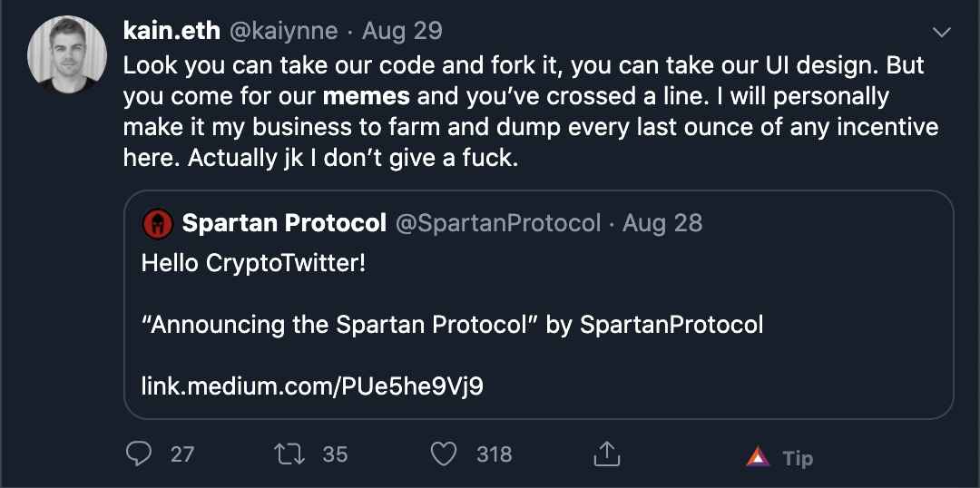
Task: Click the Spartan Protocol helmet avatar
Action: coord(158,223)
